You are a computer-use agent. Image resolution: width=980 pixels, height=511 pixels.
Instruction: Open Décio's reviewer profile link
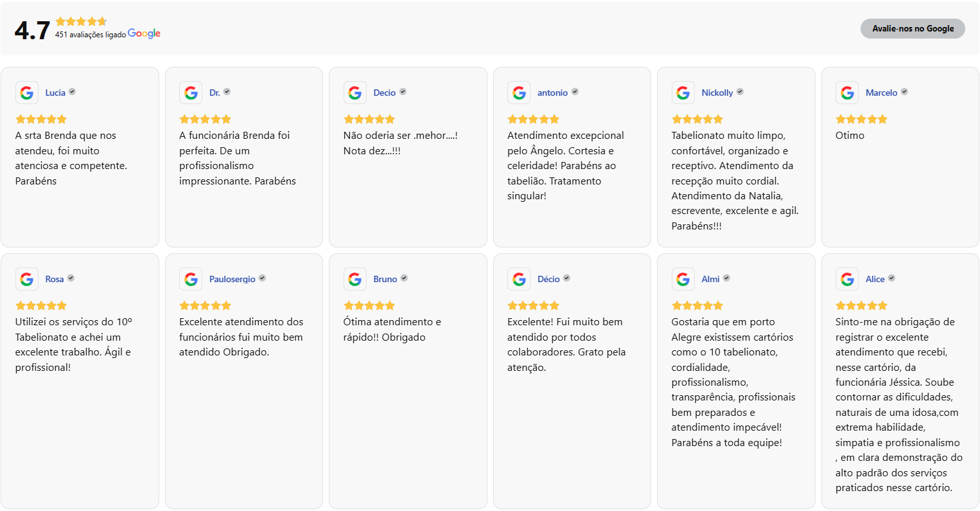pos(548,279)
